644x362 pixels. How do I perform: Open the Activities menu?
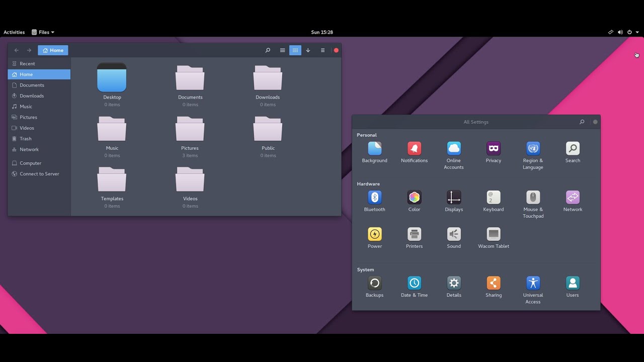(x=14, y=32)
